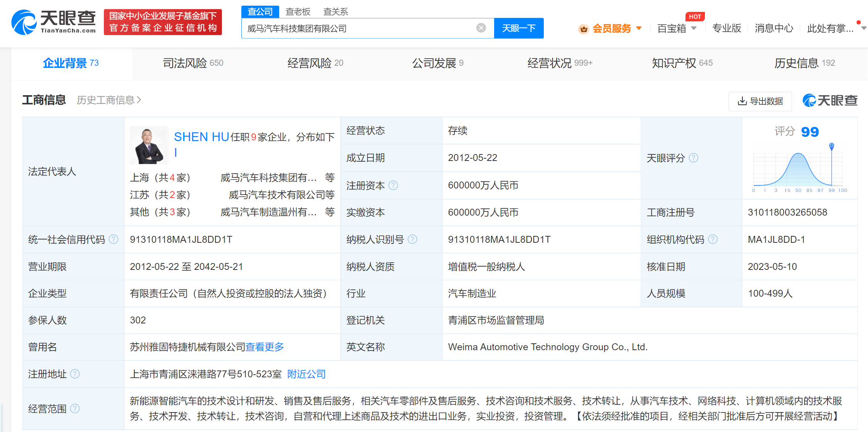Open the account dropdown arrow at far right

pos(863,28)
